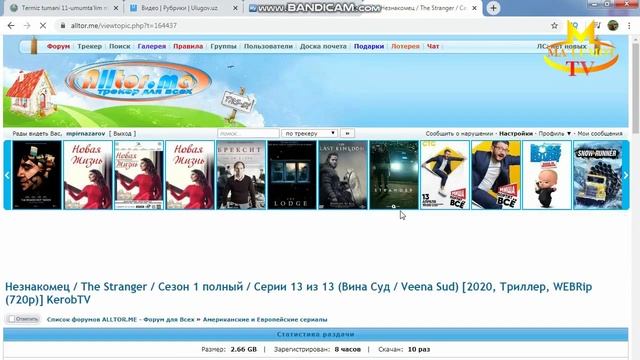Viewport: 640px width, 360px height.
Task: Open a new browser tab
Action: click(x=493, y=8)
